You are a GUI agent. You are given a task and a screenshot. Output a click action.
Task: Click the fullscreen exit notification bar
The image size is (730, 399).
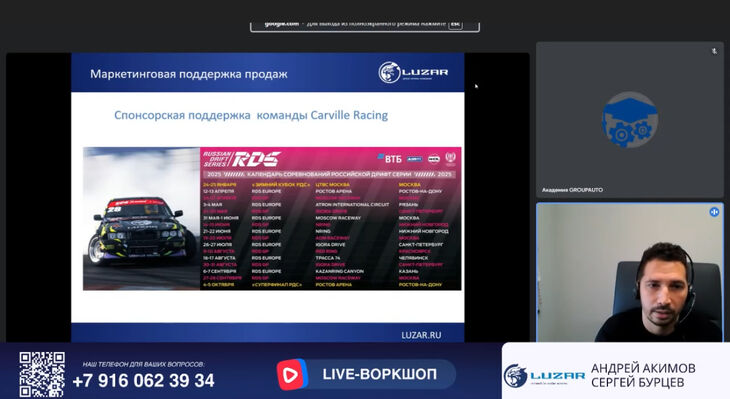(365, 25)
